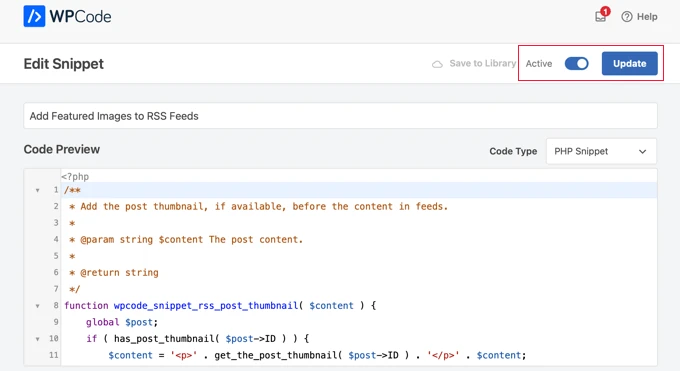Image resolution: width=680 pixels, height=371 pixels.
Task: Click 'get_the_post_thumbnail' in line 11
Action: tap(276, 355)
